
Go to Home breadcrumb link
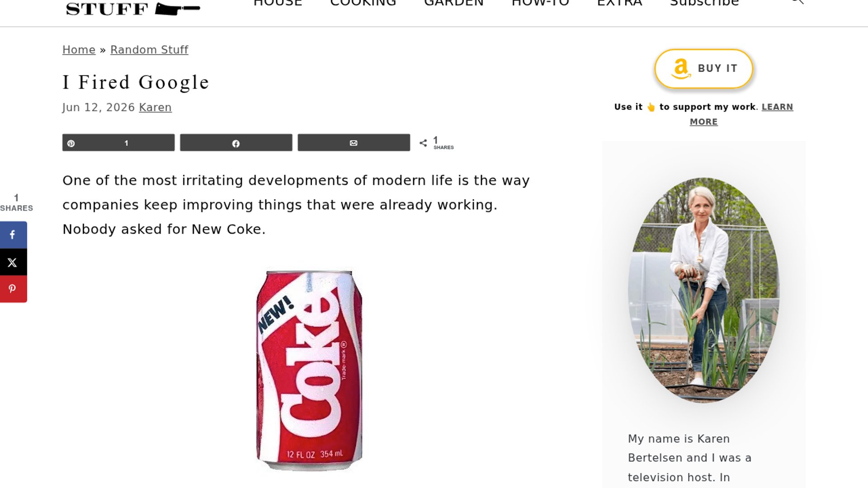(79, 50)
